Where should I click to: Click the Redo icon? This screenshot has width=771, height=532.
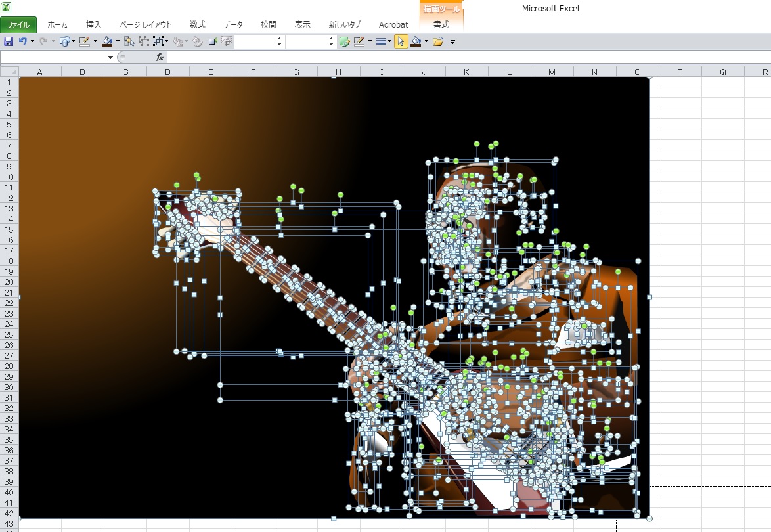[x=43, y=42]
